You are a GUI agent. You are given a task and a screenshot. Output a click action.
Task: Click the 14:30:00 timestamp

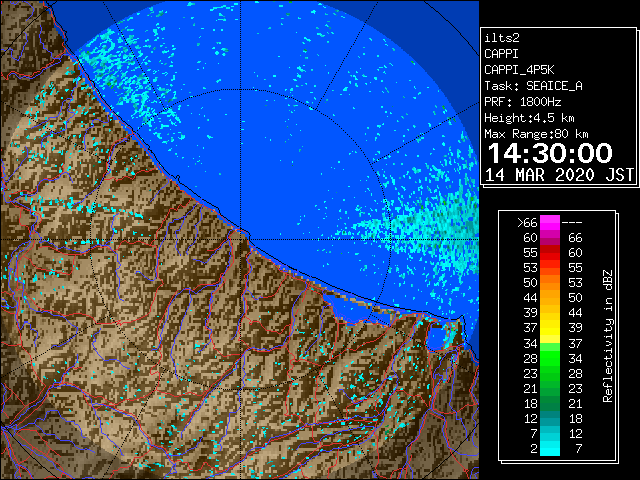[550, 153]
